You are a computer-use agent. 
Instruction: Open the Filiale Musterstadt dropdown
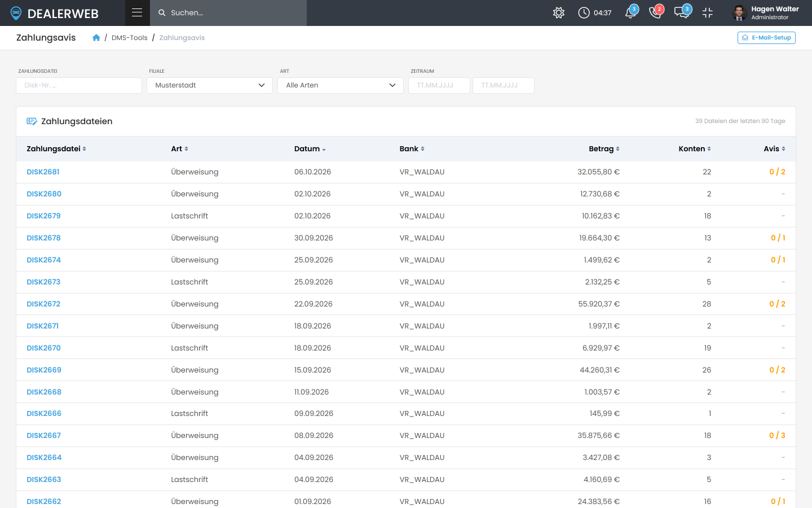[210, 85]
